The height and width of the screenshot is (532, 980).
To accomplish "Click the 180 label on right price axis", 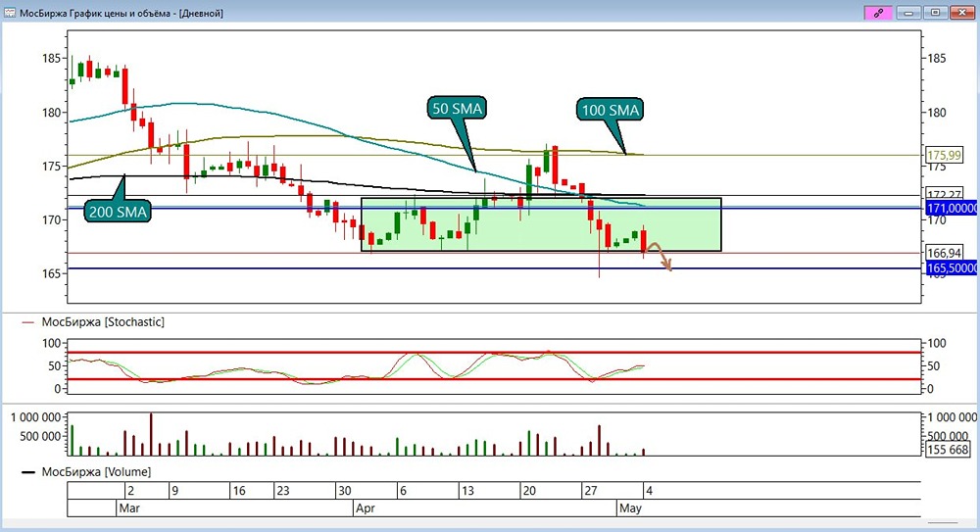I will (936, 113).
